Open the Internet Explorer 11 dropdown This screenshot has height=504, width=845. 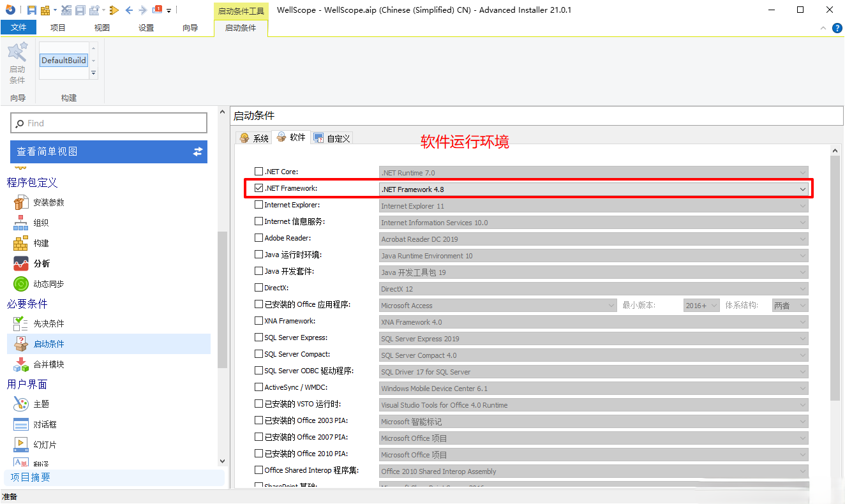click(x=594, y=206)
